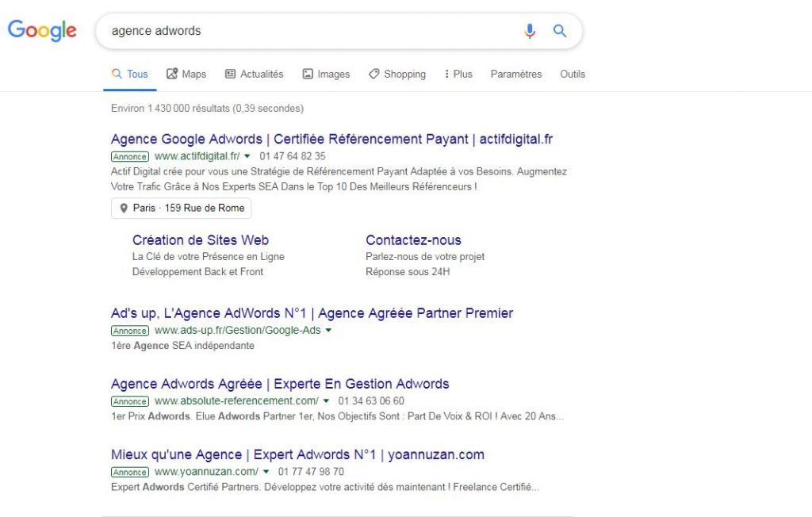The width and height of the screenshot is (812, 517).
Task: Open dropdown arrow beside absolute-referencement.com URL
Action: (x=326, y=400)
